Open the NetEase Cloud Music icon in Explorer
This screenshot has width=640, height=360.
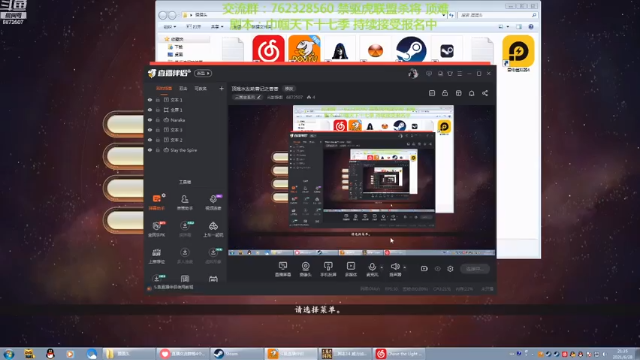(x=268, y=49)
